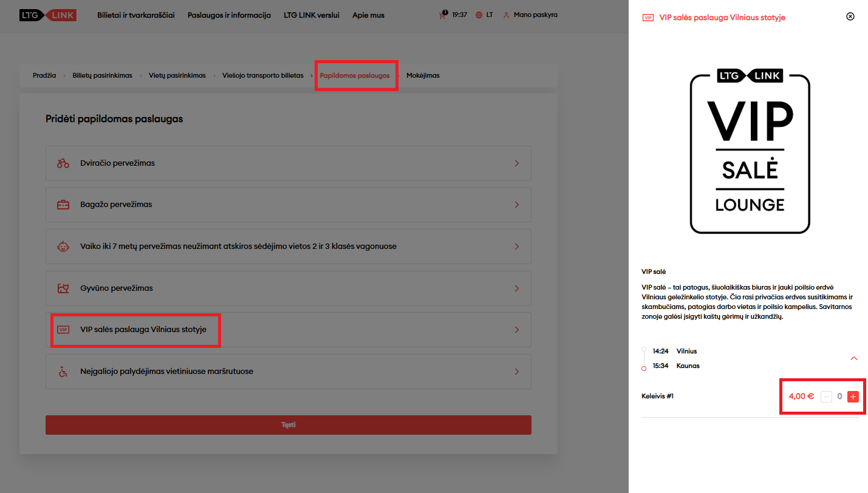This screenshot has height=493, width=868.
Task: Open Mano paskyra user account
Action: [x=530, y=15]
